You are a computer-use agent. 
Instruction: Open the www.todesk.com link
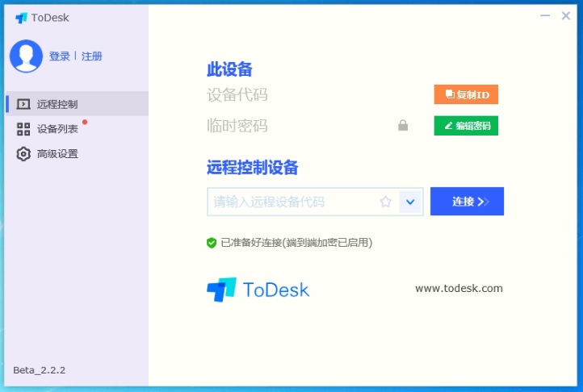coord(459,288)
